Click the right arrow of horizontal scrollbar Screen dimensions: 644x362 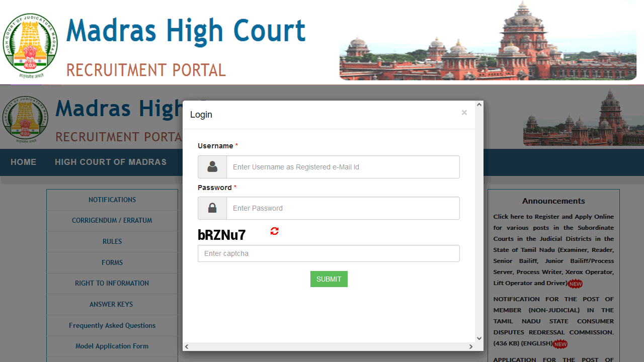pos(471,346)
